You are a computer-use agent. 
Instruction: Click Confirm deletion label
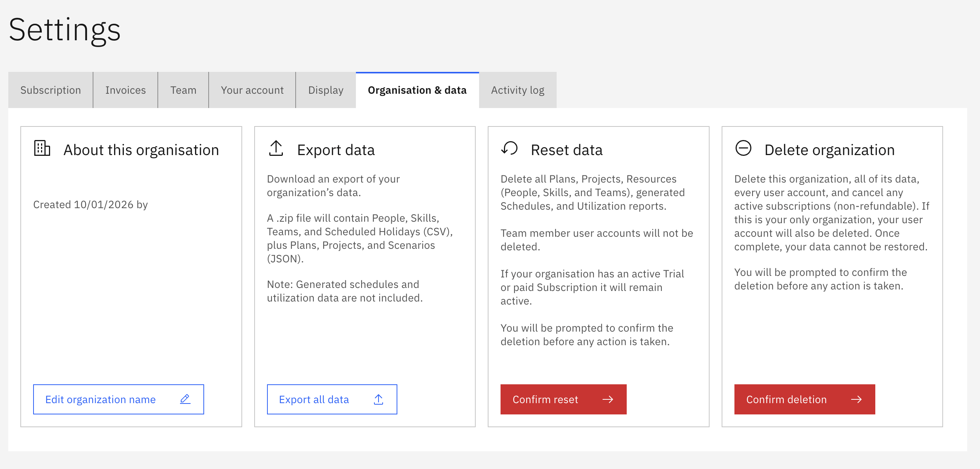[x=786, y=399]
